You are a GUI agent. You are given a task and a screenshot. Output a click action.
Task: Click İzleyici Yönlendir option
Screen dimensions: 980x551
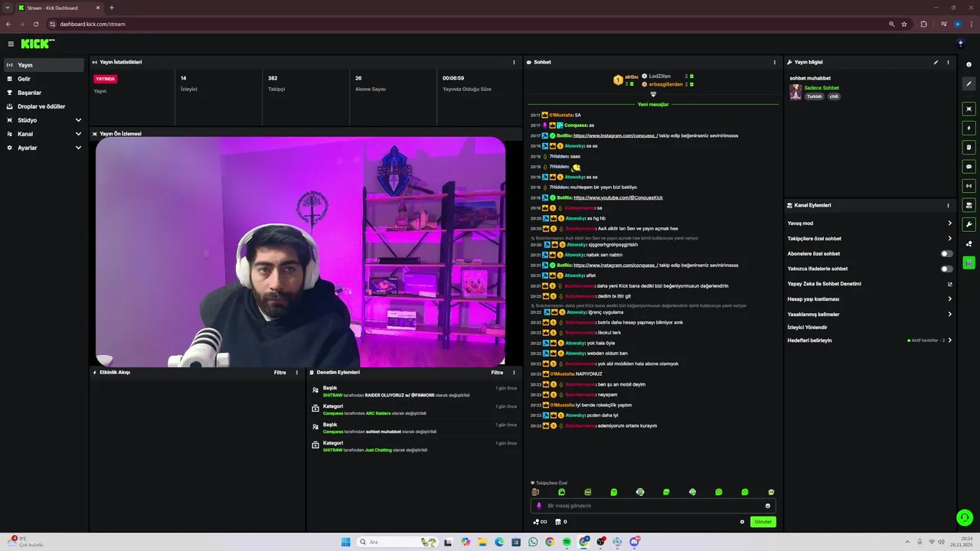(808, 328)
